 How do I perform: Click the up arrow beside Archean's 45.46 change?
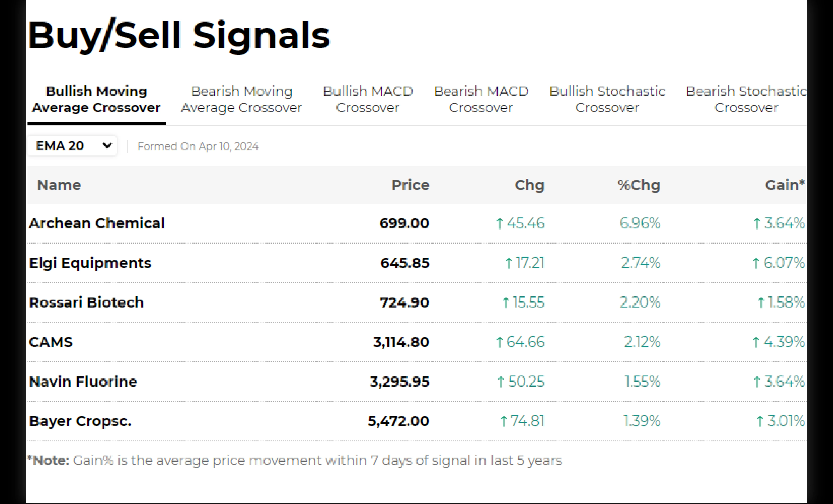499,224
